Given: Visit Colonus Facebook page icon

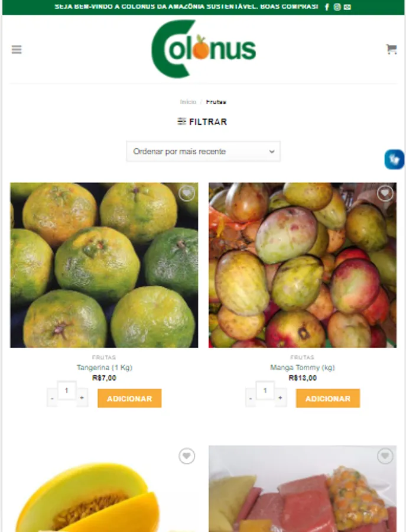Looking at the screenshot, I should click(x=327, y=7).
